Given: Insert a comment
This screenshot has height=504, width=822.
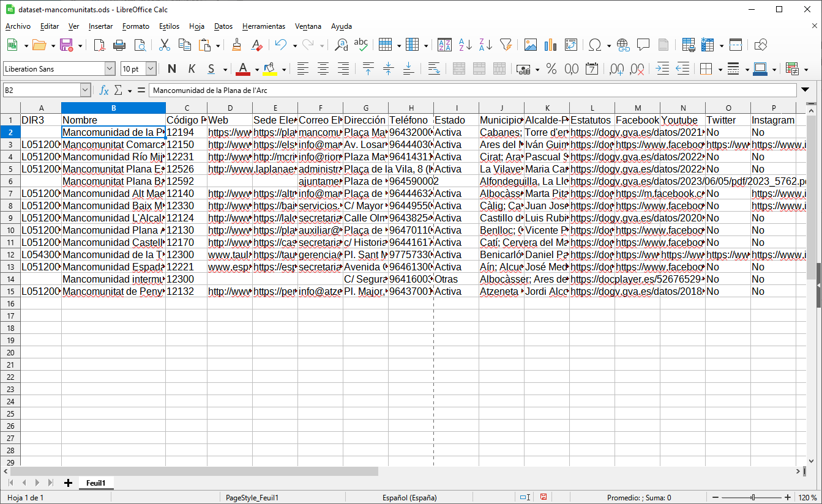Looking at the screenshot, I should 643,45.
